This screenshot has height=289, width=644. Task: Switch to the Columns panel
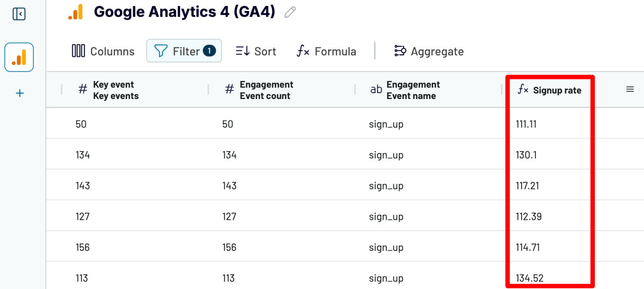coord(102,51)
